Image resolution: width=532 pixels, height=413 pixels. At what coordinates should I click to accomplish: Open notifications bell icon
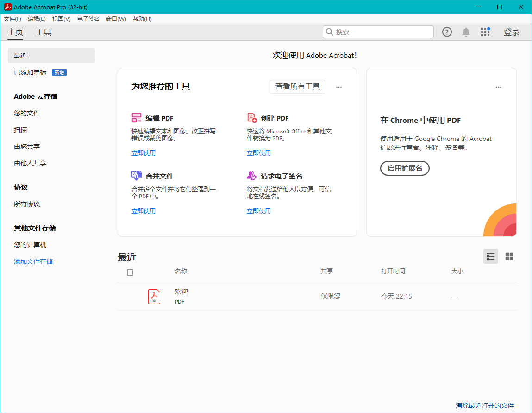[466, 32]
